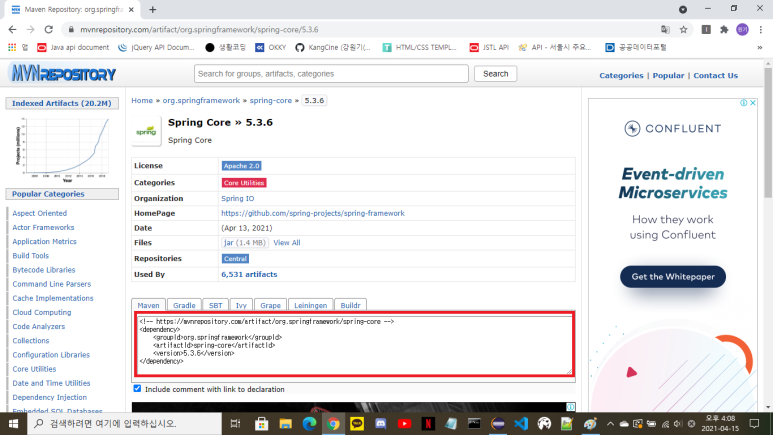773x435 pixels.
Task: Show hidden system tray icons chevron
Action: point(610,424)
